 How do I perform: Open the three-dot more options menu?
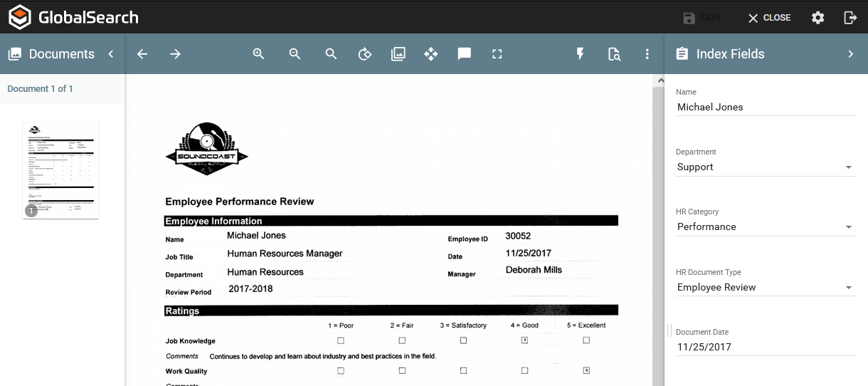coord(647,54)
